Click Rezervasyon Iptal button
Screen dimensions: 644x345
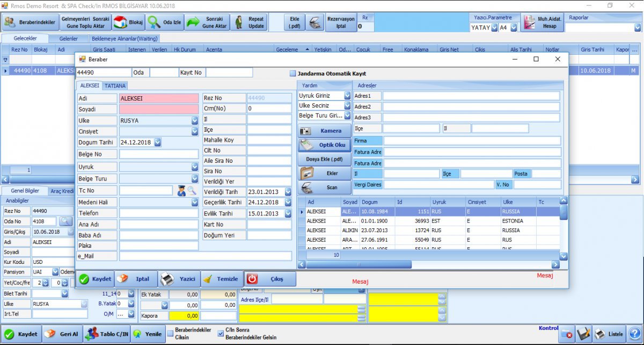point(341,22)
